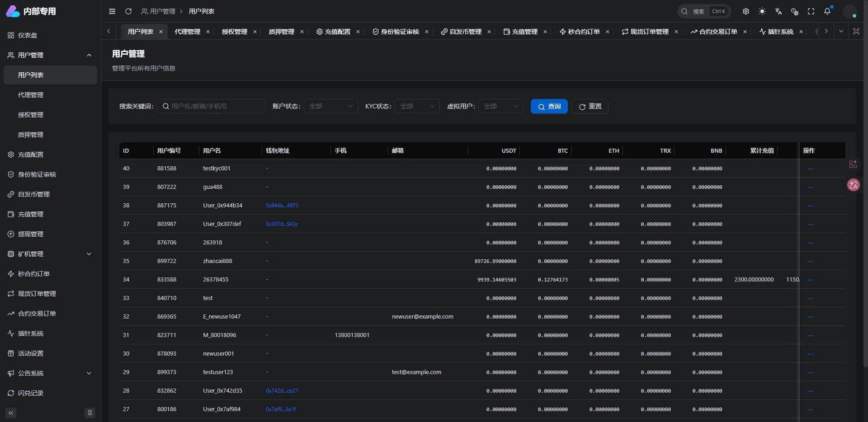Open 闪兑记录 in sidebar
The height and width of the screenshot is (422, 868).
click(50, 393)
